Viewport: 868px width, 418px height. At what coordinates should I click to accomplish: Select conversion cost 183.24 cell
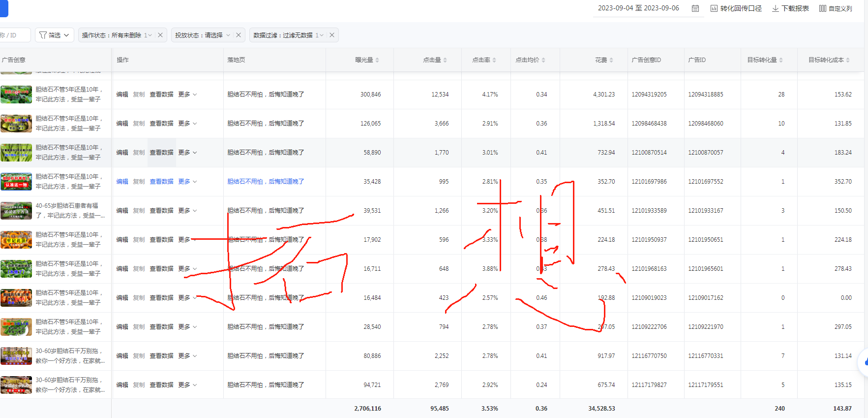843,153
